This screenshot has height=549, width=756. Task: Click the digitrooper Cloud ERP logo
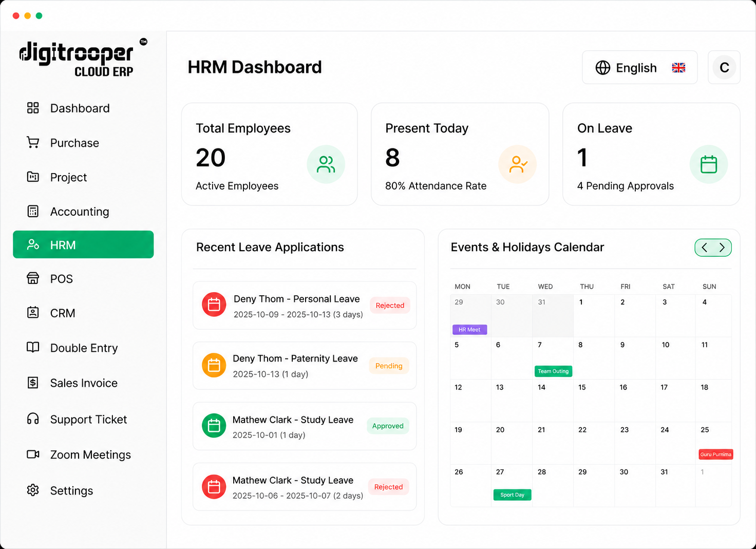point(82,58)
